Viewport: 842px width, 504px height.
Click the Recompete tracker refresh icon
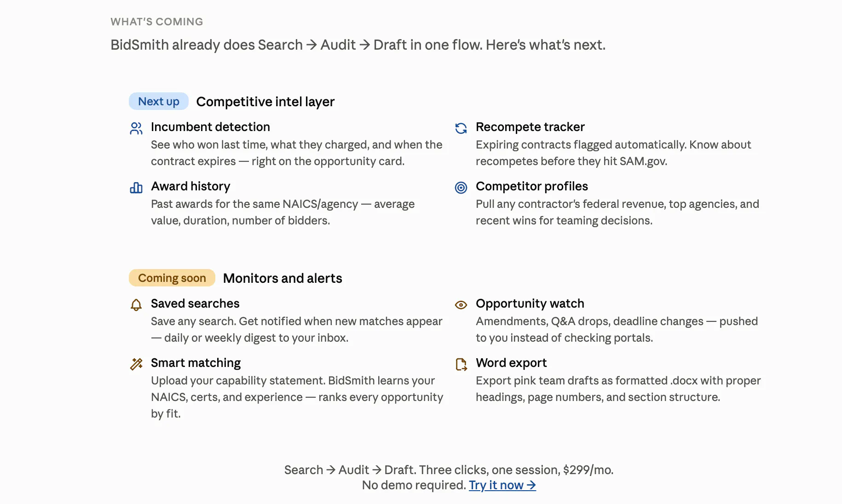click(461, 128)
